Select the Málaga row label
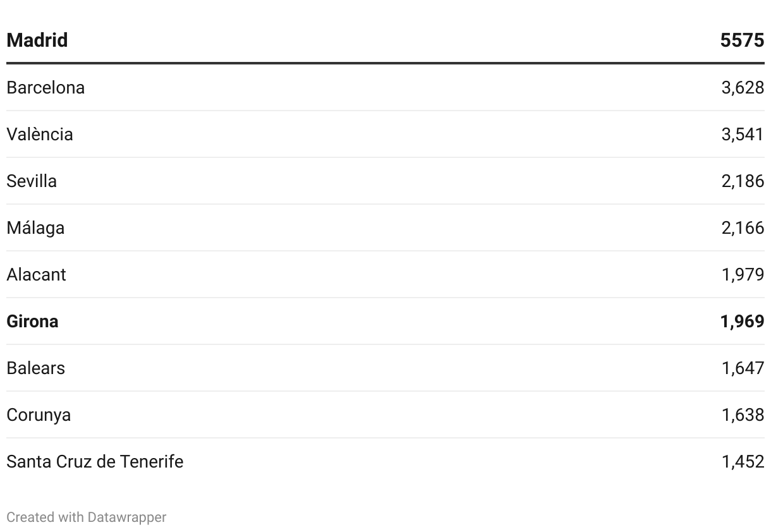The image size is (771, 532). point(35,227)
